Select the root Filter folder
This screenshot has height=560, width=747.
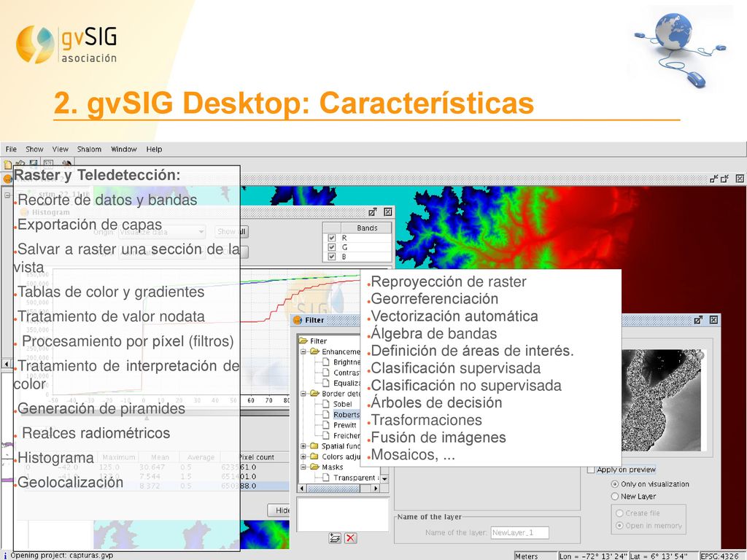point(318,341)
